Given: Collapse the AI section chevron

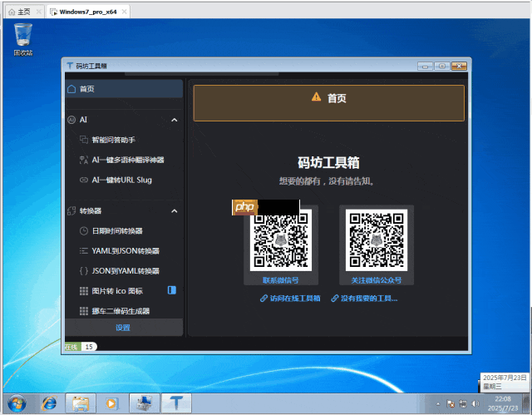Looking at the screenshot, I should coord(175,120).
